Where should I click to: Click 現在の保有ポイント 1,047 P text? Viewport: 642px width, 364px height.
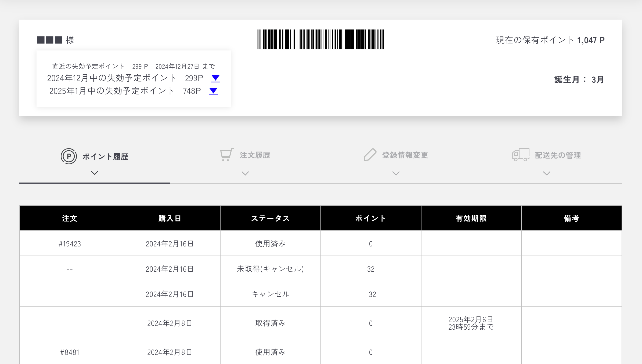tap(550, 40)
